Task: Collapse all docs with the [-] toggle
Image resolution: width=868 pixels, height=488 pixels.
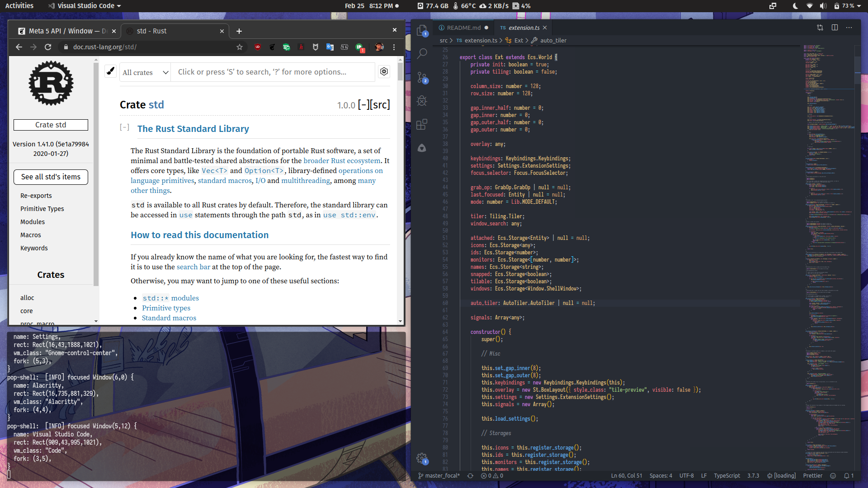Action: [364, 105]
